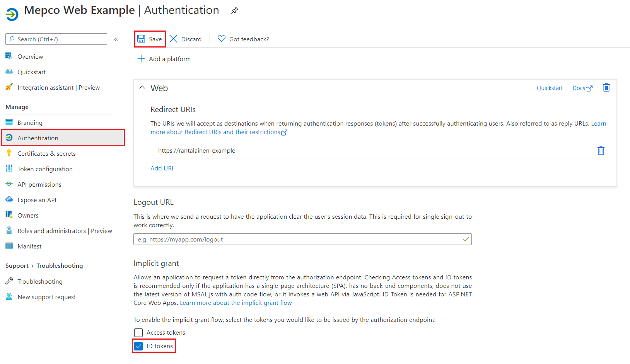Click the Token configuration bars icon

click(9, 169)
